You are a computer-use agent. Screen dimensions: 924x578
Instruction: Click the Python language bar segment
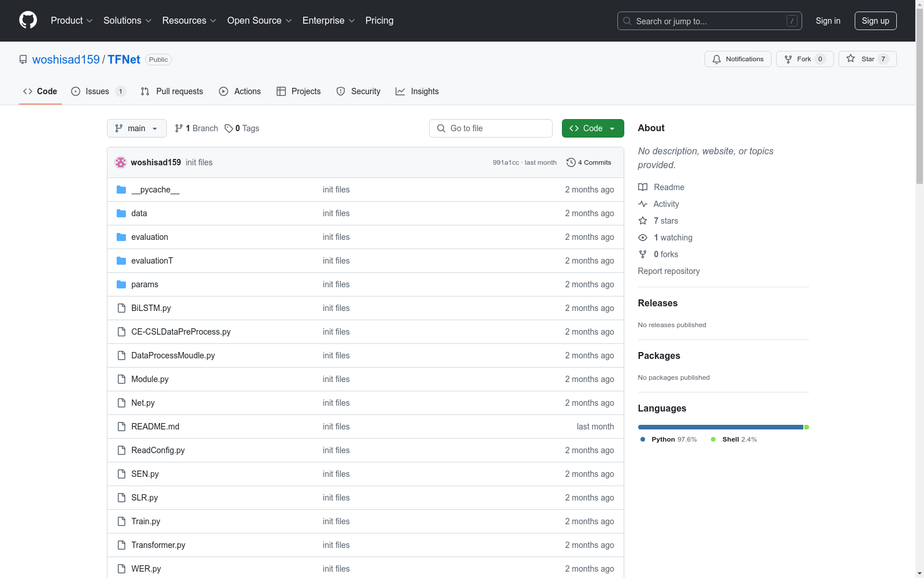point(720,427)
